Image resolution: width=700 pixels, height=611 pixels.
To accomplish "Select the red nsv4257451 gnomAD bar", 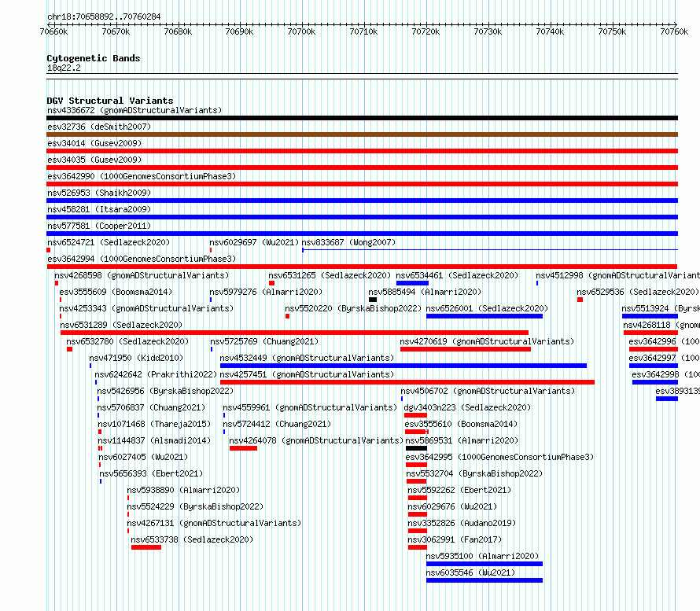I will point(407,382).
